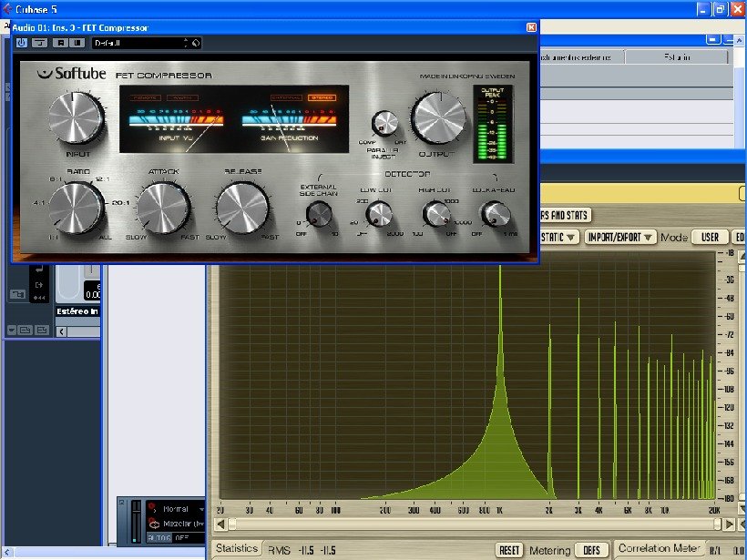Click the LOOK-AHEAD knob

tap(496, 214)
